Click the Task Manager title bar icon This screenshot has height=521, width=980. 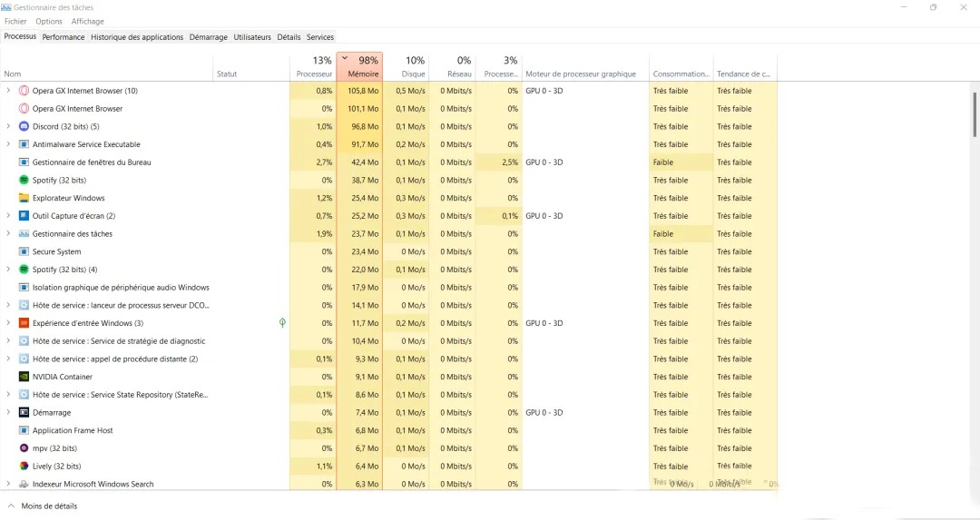coord(6,7)
